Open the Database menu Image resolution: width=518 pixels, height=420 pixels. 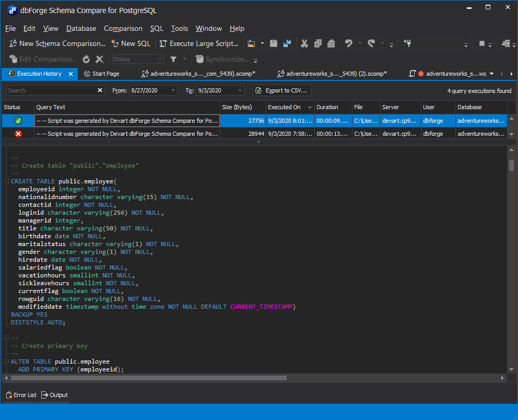tap(81, 28)
